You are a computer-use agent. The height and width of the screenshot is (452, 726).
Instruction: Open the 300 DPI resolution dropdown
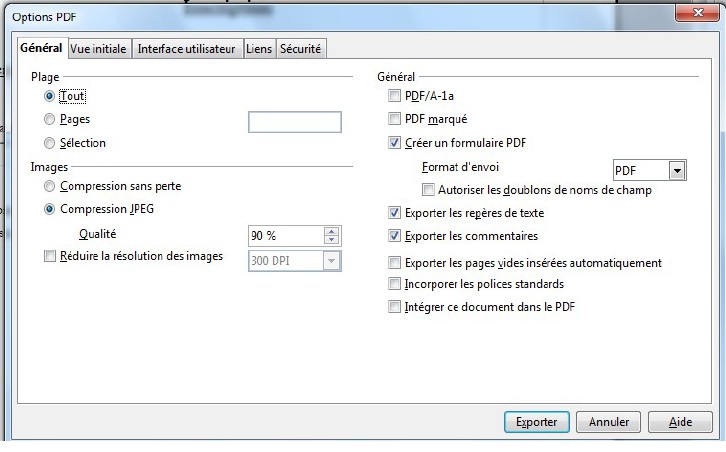click(331, 261)
